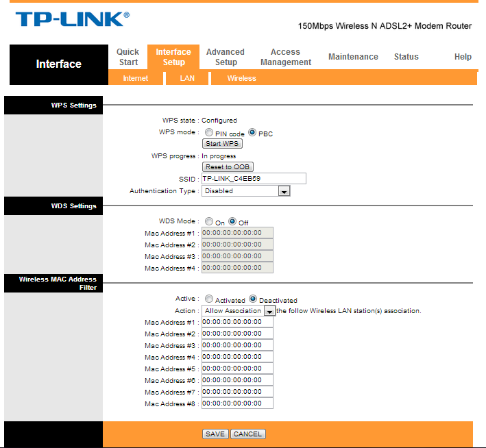View the Status tab
The width and height of the screenshot is (486, 448).
click(406, 57)
